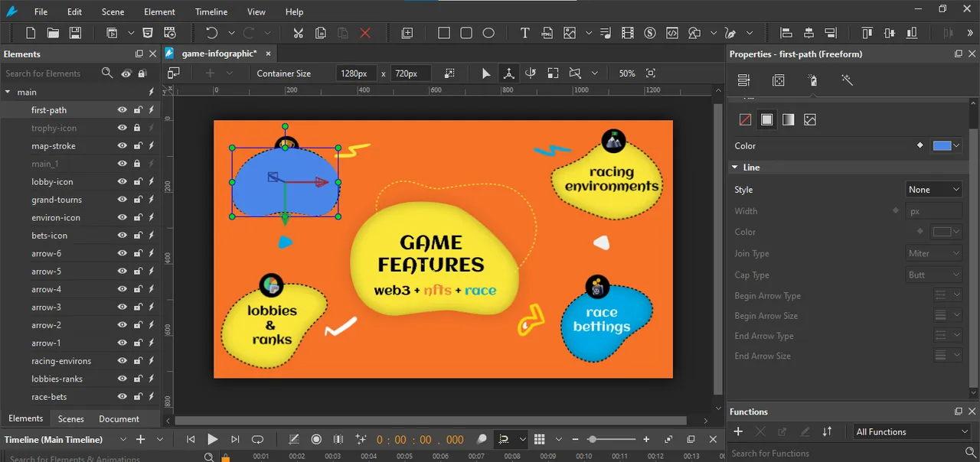The height and width of the screenshot is (462, 980).
Task: Create a new document with the New icon
Action: [x=31, y=33]
